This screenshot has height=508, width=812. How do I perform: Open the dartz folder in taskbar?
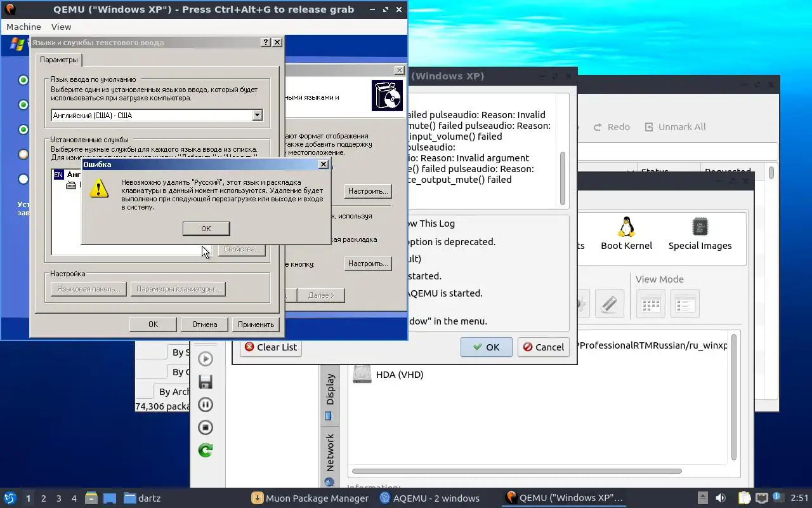click(x=142, y=498)
